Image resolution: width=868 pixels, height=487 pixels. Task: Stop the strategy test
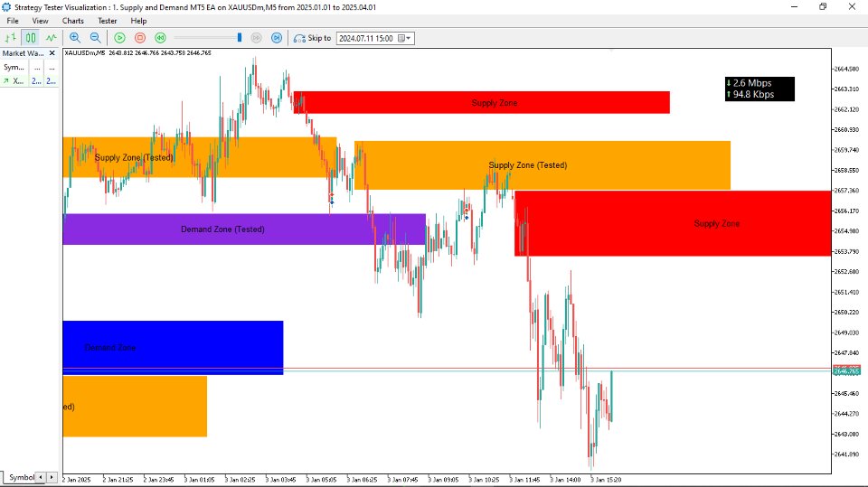pyautogui.click(x=140, y=38)
